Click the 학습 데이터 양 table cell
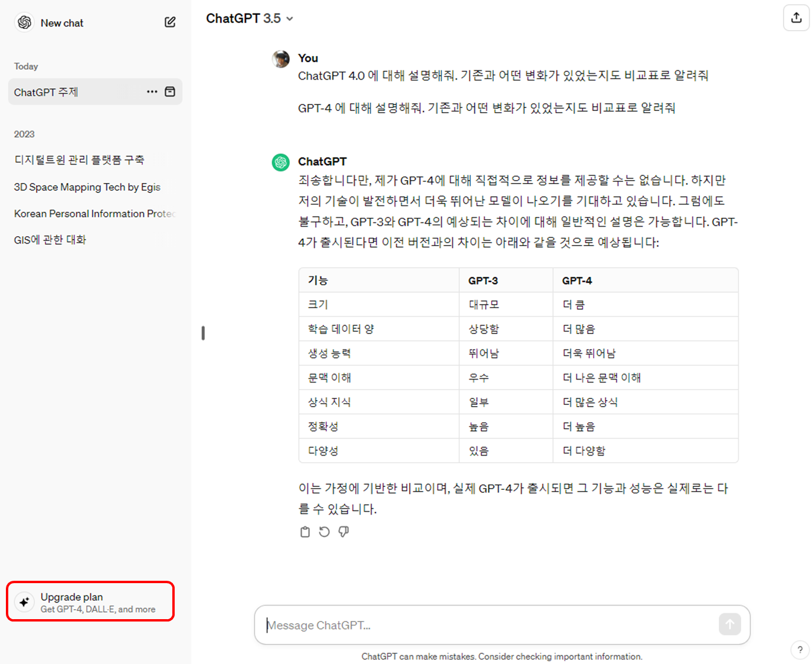 pyautogui.click(x=379, y=329)
